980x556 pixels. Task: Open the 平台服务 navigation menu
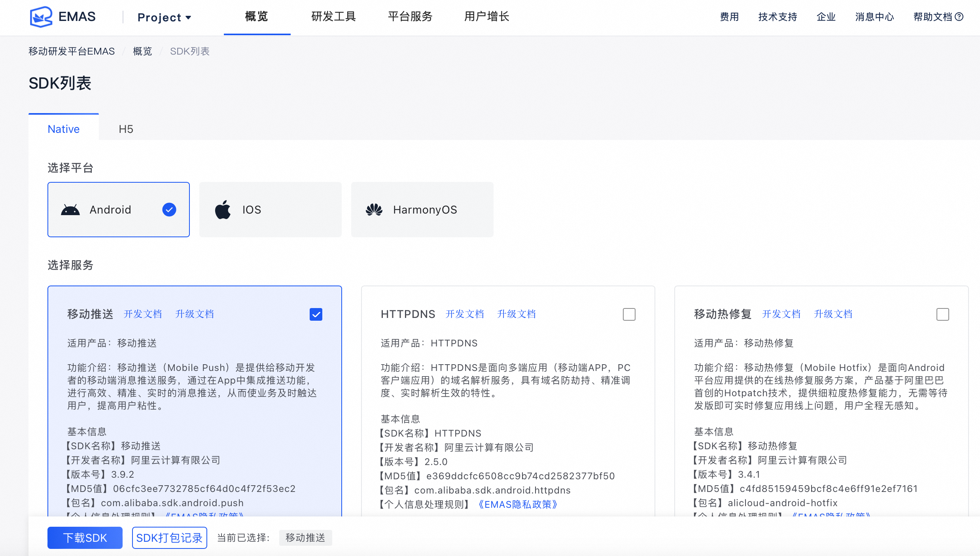(x=411, y=17)
